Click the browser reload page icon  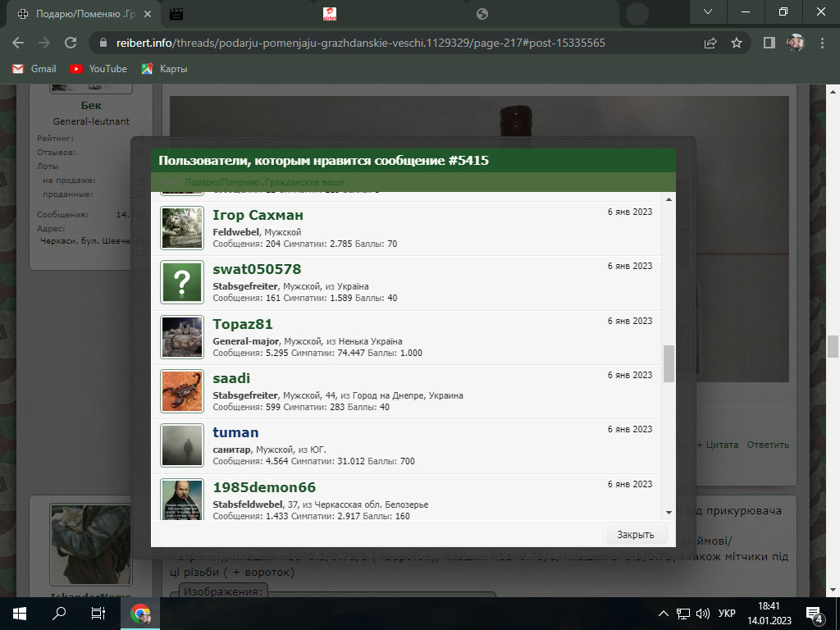(71, 43)
